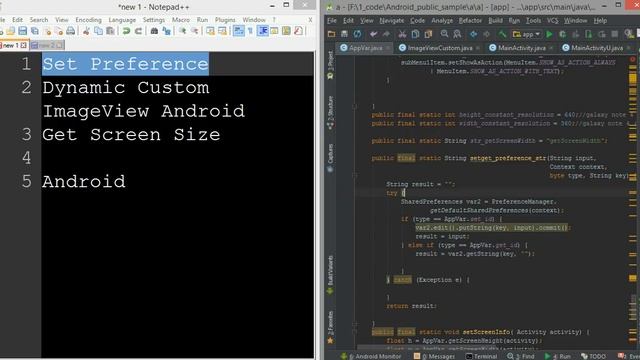The image size is (640, 360).
Task: Click Save All icon in Notepad++
Action: (35, 31)
